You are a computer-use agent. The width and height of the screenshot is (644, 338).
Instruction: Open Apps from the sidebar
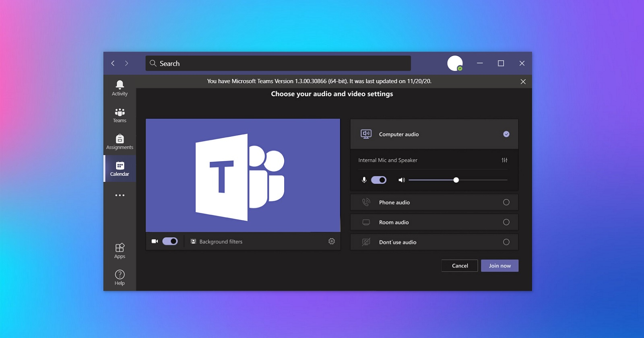tap(120, 251)
